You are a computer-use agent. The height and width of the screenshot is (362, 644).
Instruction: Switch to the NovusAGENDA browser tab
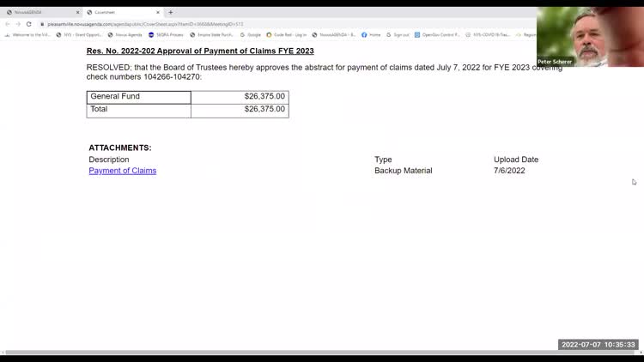(x=41, y=12)
